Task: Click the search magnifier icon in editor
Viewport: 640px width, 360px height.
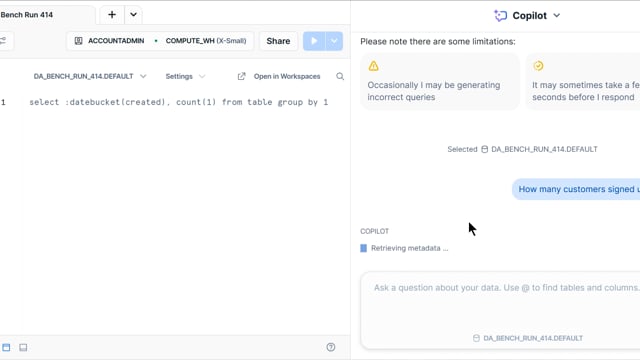Action: [340, 76]
